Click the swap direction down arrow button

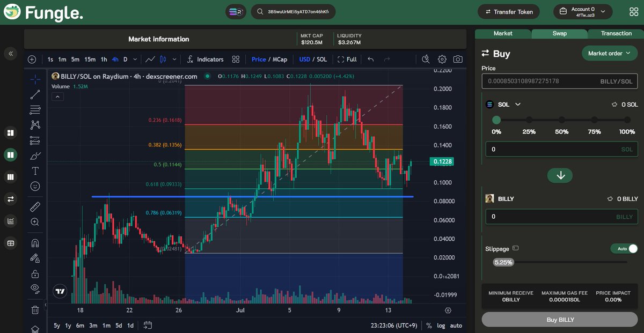pyautogui.click(x=560, y=175)
